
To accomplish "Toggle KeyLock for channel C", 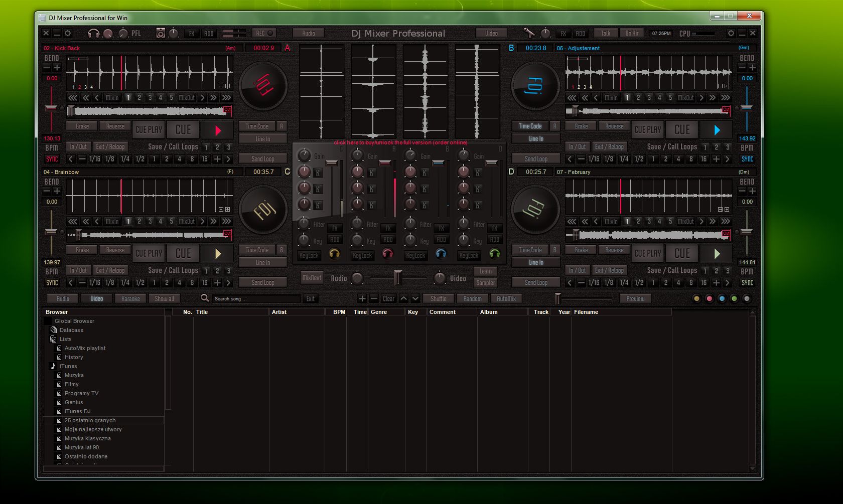I will point(309,256).
